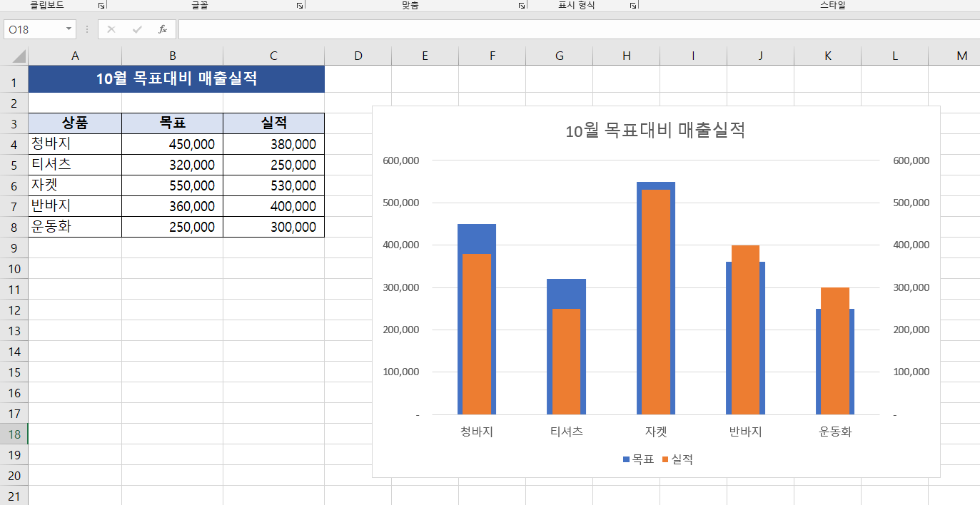Image resolution: width=980 pixels, height=505 pixels.
Task: Click the 상품 header cell
Action: pyautogui.click(x=75, y=123)
